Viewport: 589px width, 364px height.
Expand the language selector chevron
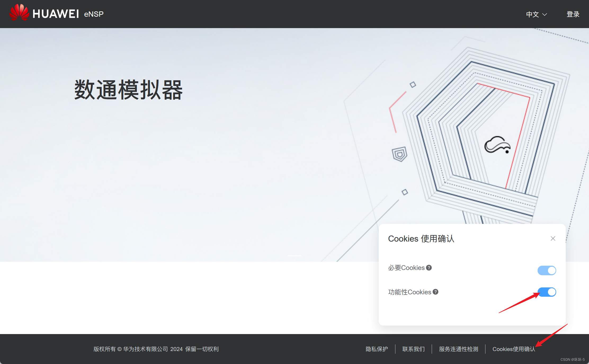[545, 15]
